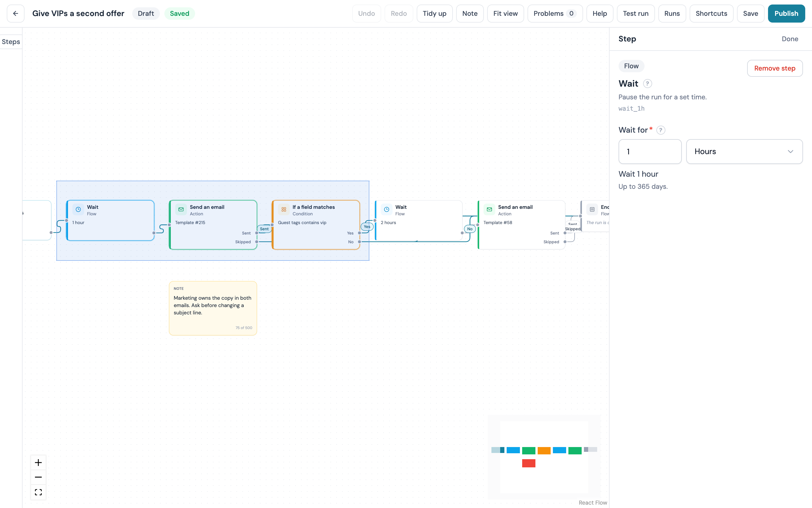Click the End step document icon

tap(592, 209)
